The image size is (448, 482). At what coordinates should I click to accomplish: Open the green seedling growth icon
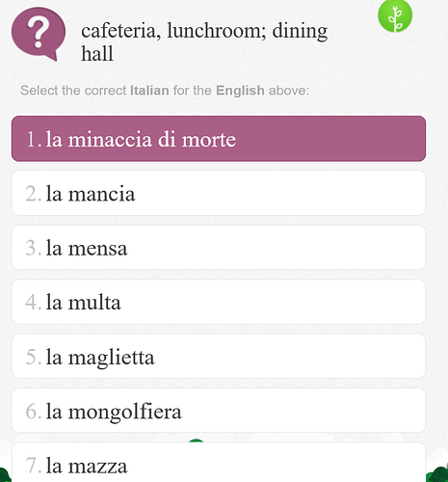coord(395,16)
